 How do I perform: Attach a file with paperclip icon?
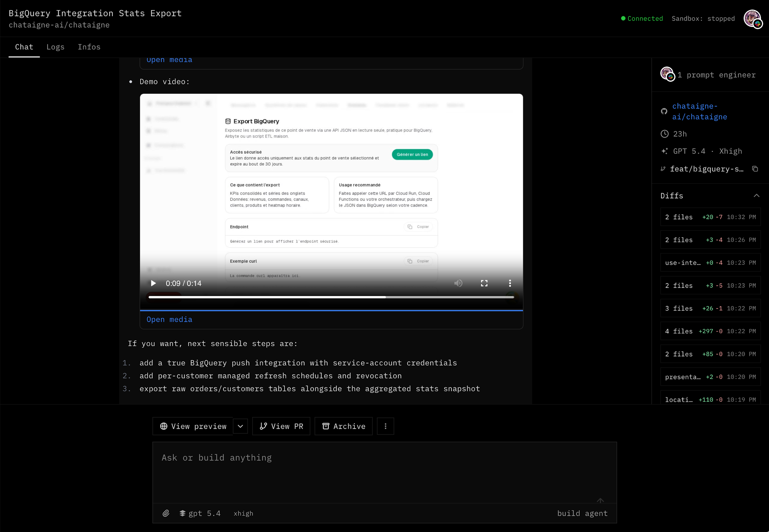point(166,513)
